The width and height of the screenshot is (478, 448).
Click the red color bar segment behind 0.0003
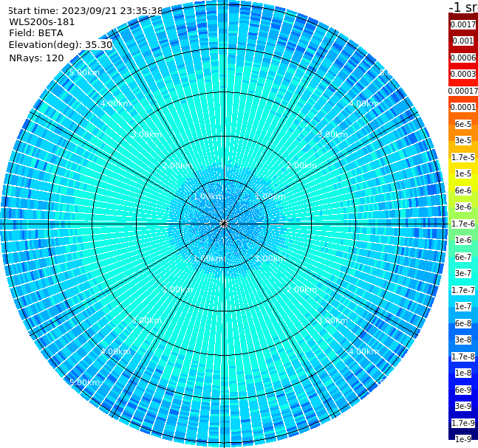(463, 74)
